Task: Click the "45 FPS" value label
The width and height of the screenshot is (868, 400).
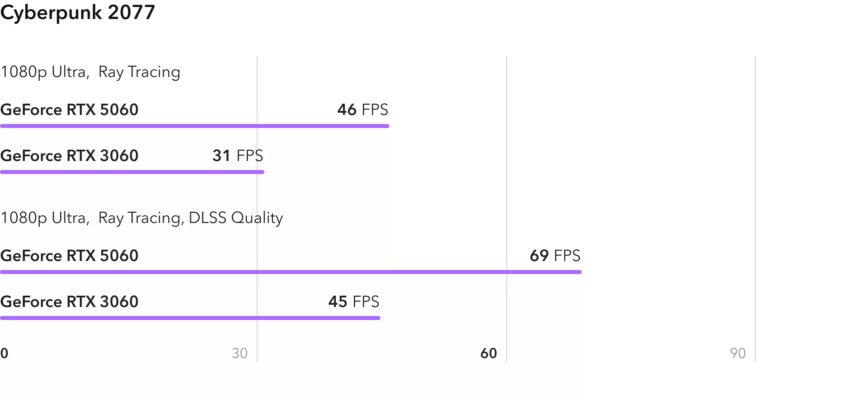Action: [x=353, y=301]
